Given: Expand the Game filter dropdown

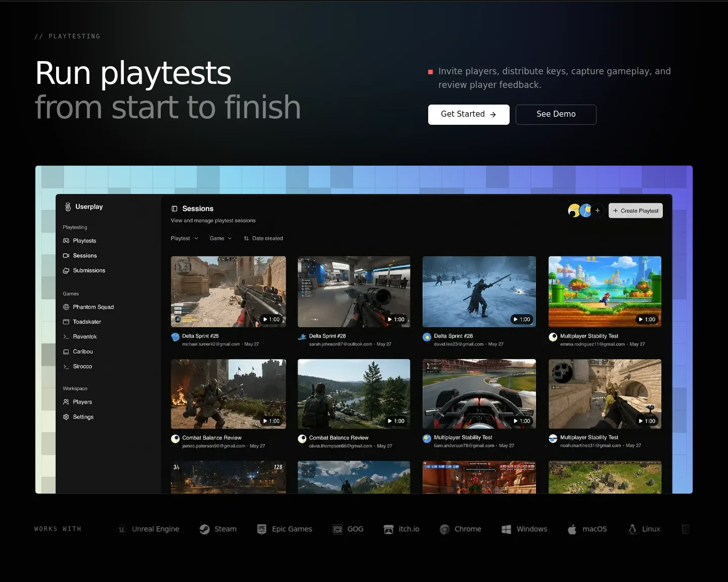Looking at the screenshot, I should click(x=220, y=238).
